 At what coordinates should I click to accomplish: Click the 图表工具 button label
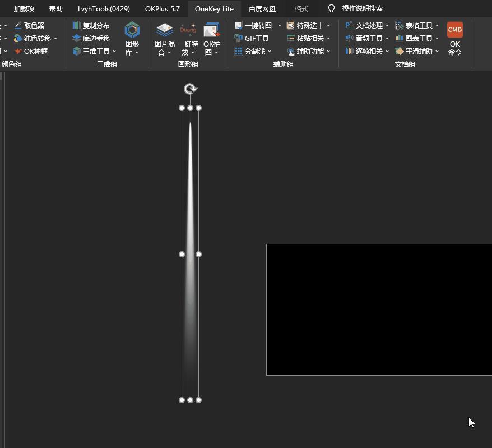(419, 38)
